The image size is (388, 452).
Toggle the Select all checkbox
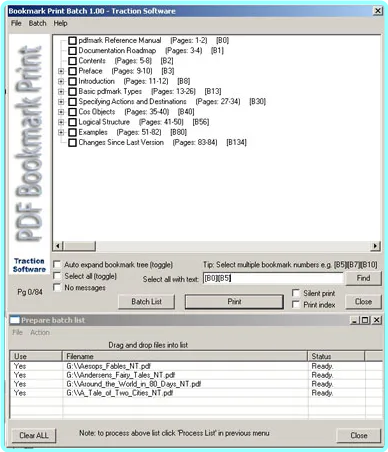coord(57,276)
